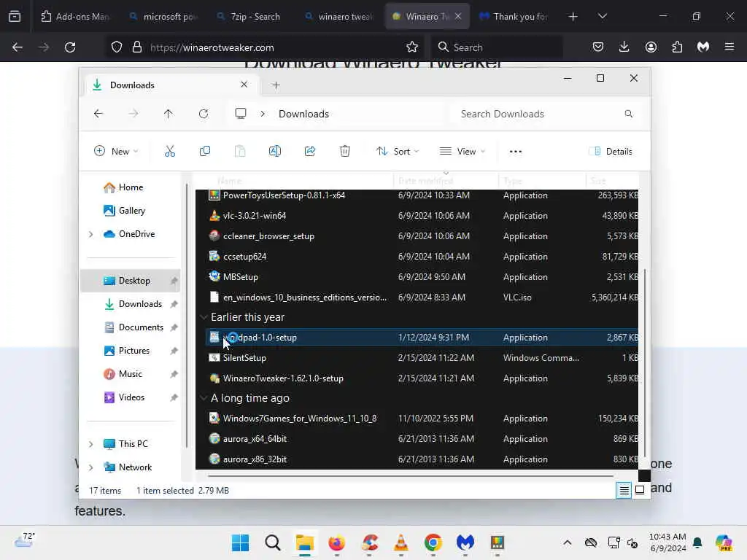Add a new Explorer tab
This screenshot has width=747, height=560.
click(276, 85)
